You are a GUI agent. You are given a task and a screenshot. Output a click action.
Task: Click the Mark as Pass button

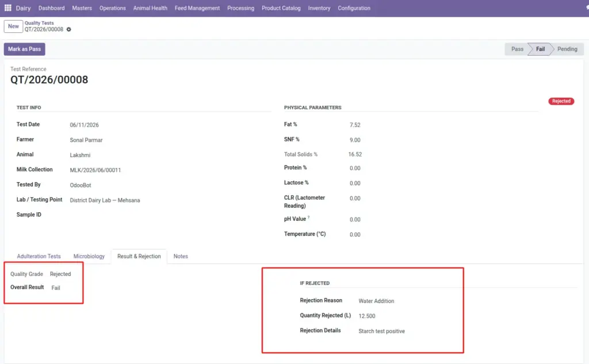click(24, 49)
